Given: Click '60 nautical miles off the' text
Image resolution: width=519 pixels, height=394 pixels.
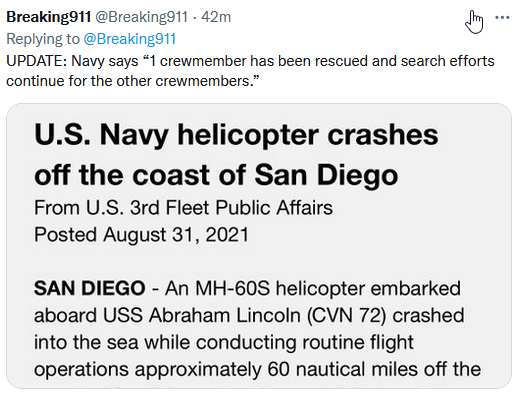Looking at the screenshot, I should point(374,369).
